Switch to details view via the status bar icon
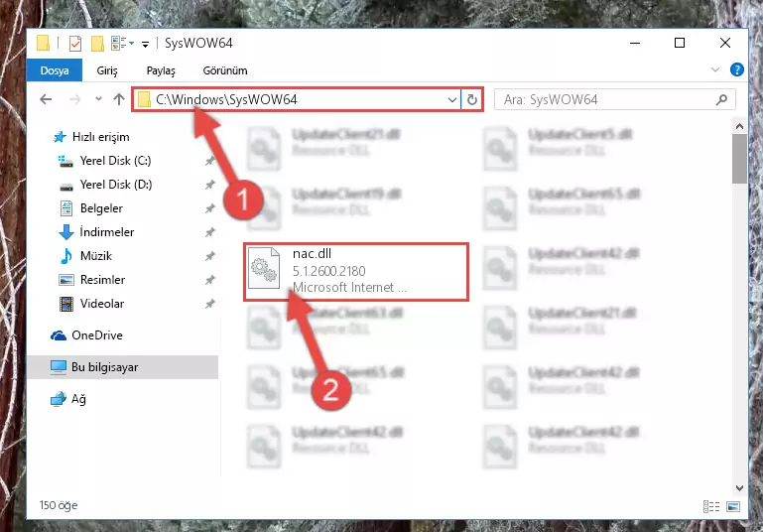The height and width of the screenshot is (532, 763). pos(711,506)
